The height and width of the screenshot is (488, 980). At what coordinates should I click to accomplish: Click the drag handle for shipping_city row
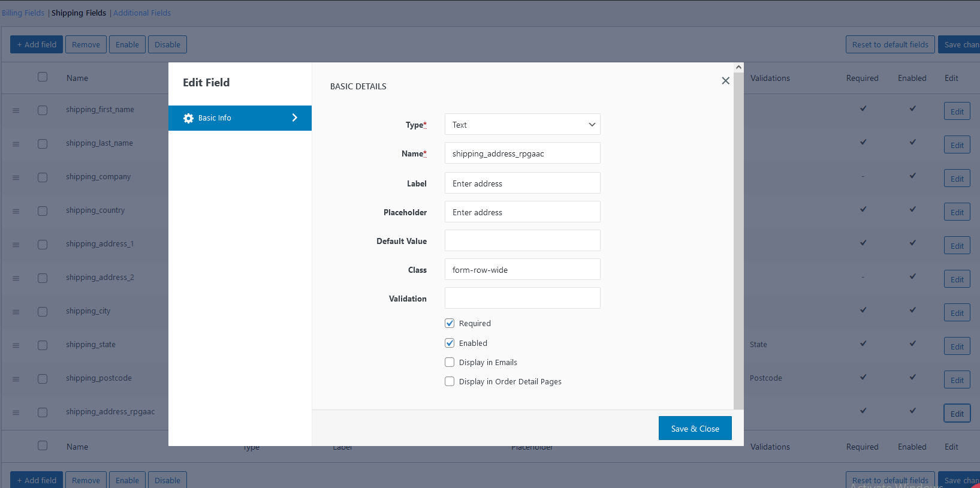pyautogui.click(x=16, y=312)
